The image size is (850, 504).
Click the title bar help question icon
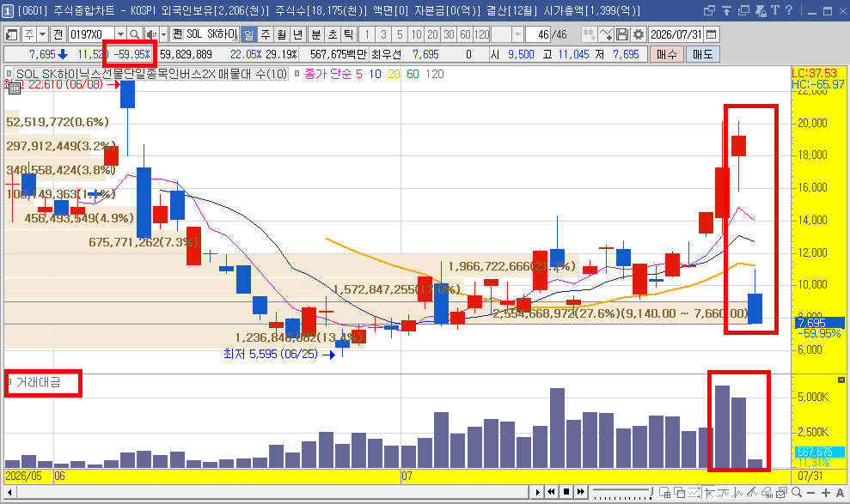pyautogui.click(x=789, y=10)
